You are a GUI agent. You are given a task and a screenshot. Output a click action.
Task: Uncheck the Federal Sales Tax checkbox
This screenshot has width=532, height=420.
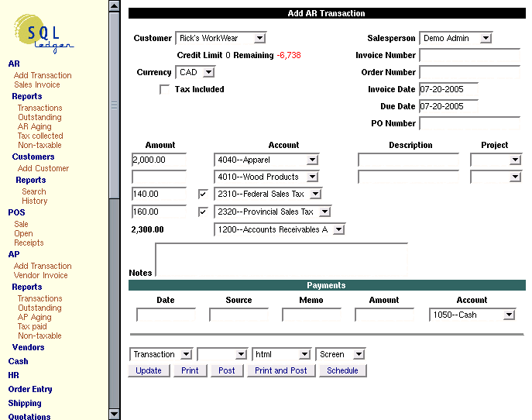point(203,194)
